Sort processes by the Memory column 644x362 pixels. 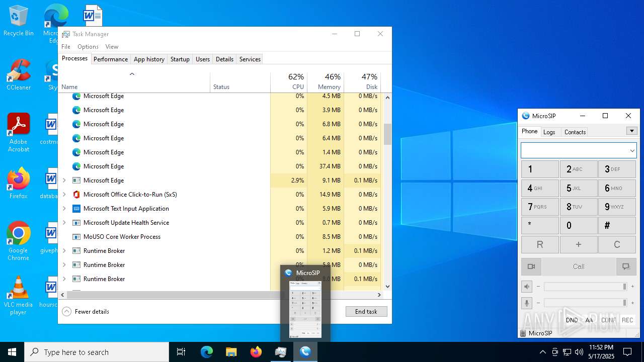point(326,82)
